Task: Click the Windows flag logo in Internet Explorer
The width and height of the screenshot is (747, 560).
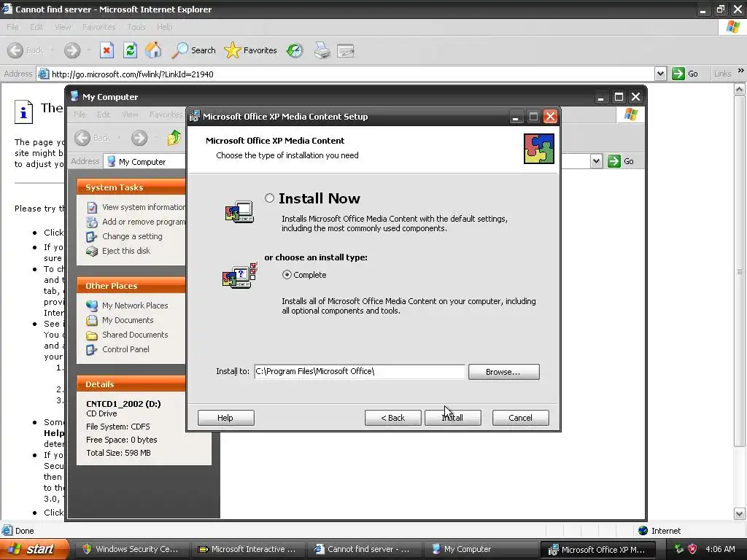Action: tap(734, 27)
